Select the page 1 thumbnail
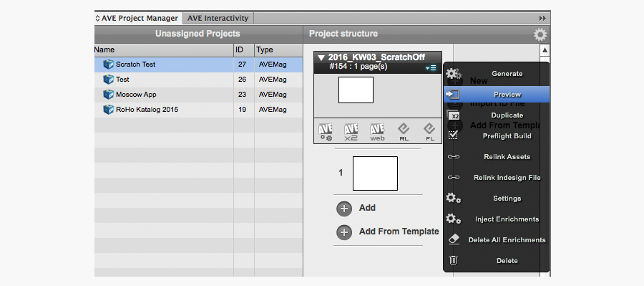 (375, 173)
